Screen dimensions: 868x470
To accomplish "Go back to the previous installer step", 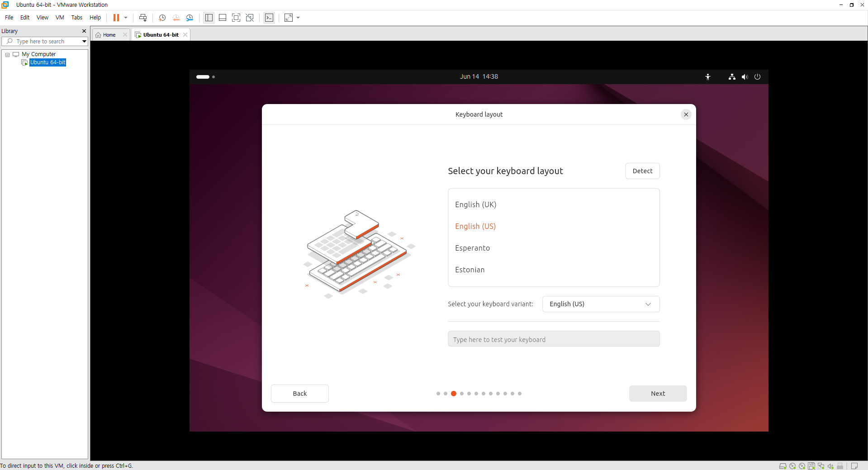I will [299, 394].
